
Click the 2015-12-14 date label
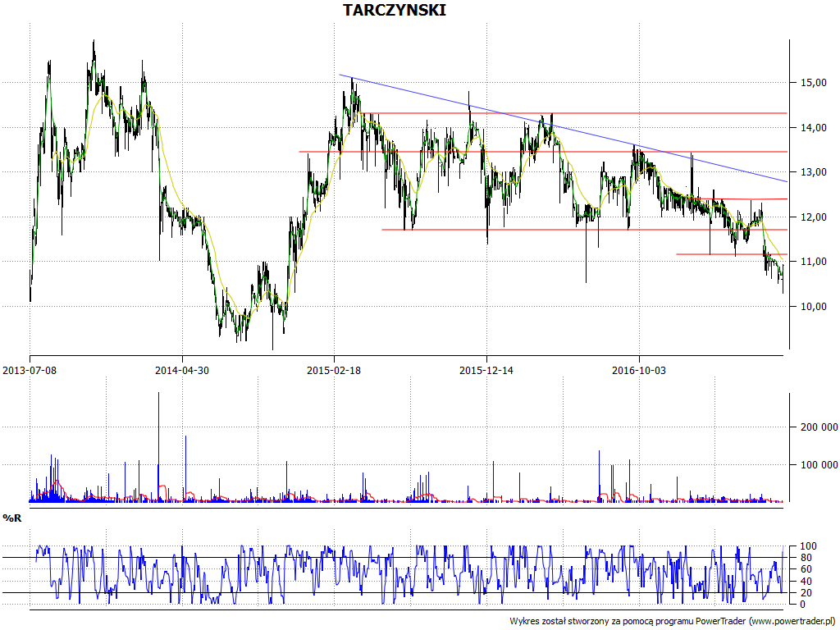pyautogui.click(x=486, y=370)
